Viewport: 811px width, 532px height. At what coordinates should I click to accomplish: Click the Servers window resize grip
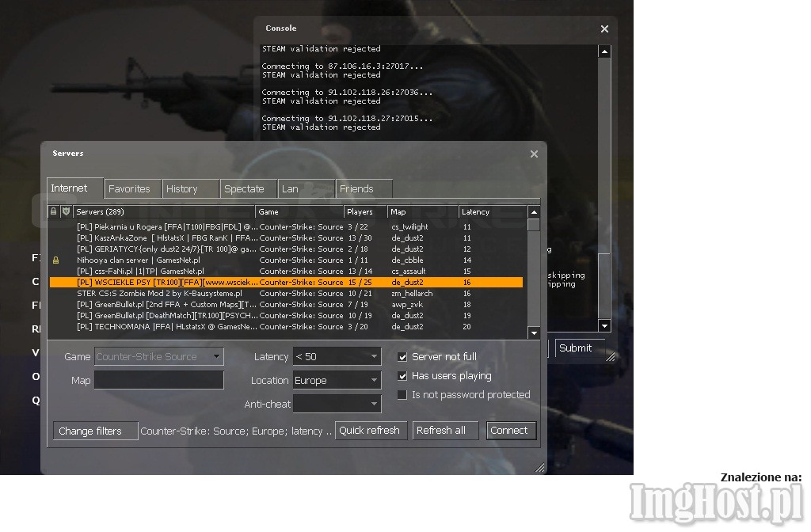click(539, 467)
